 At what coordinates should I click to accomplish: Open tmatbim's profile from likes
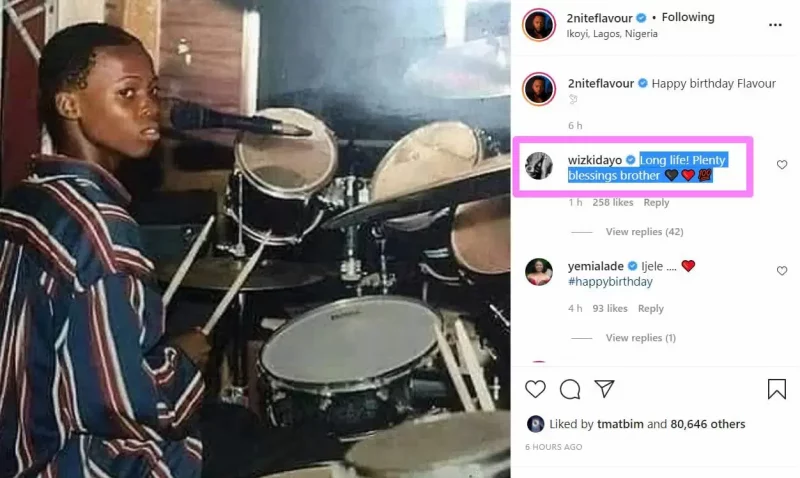click(620, 424)
